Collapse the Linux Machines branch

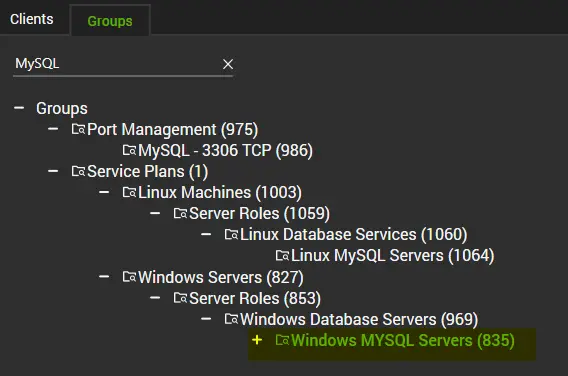point(104,192)
